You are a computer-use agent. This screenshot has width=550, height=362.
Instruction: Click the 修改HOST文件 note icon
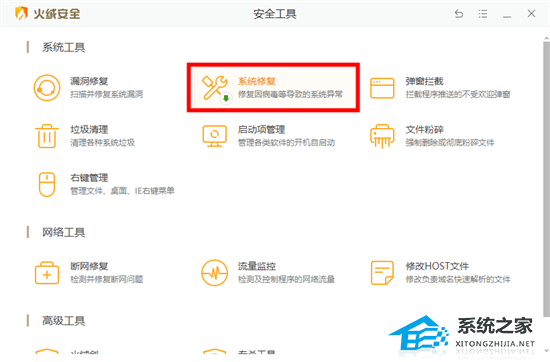click(x=382, y=273)
